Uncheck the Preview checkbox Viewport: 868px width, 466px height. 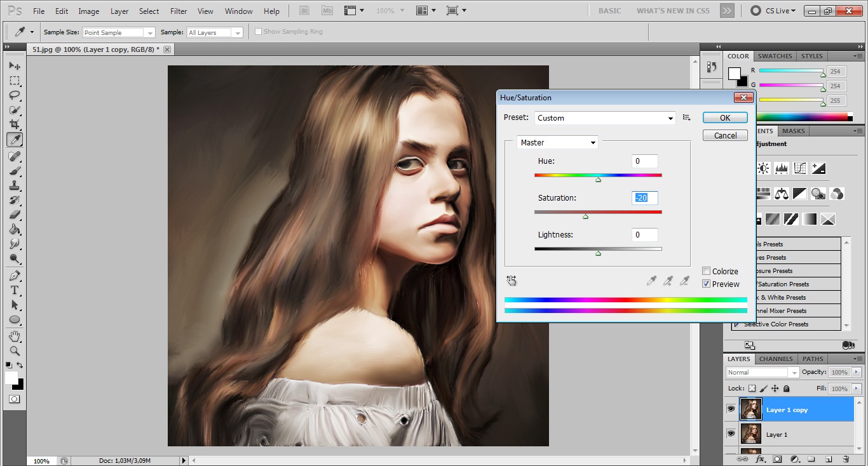[706, 284]
